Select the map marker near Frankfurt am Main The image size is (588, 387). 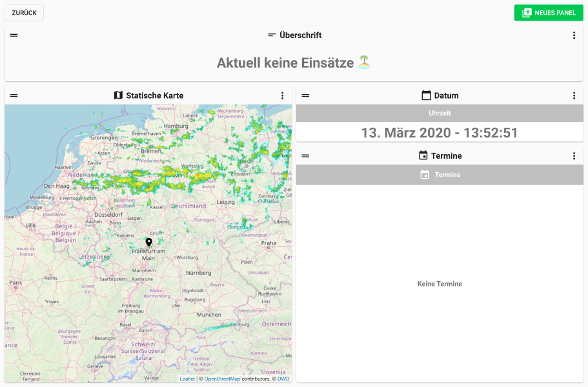tap(149, 242)
